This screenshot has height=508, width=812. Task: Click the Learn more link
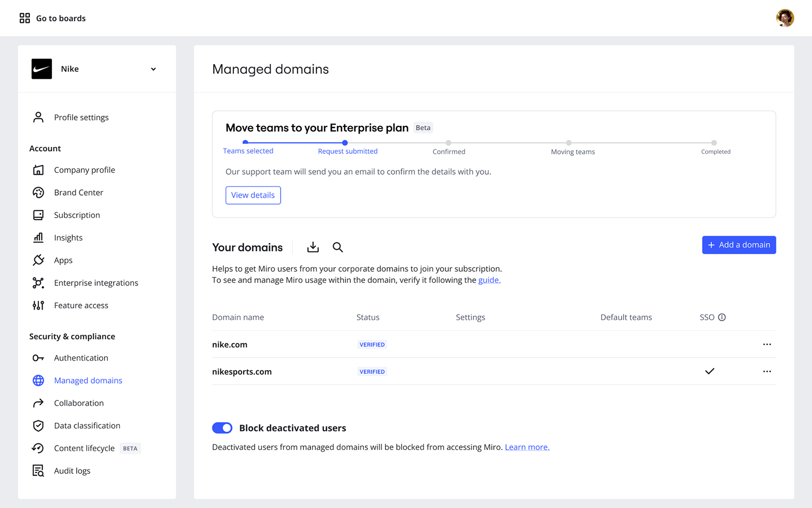[x=527, y=448]
